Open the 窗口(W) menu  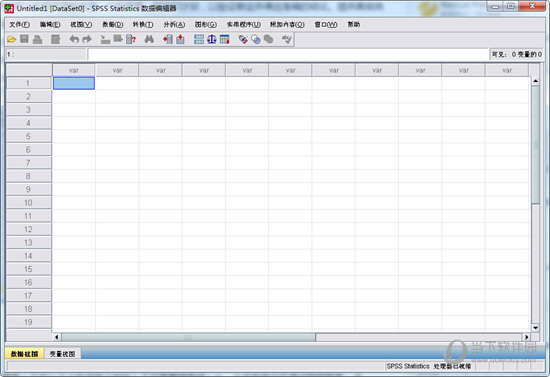point(326,25)
